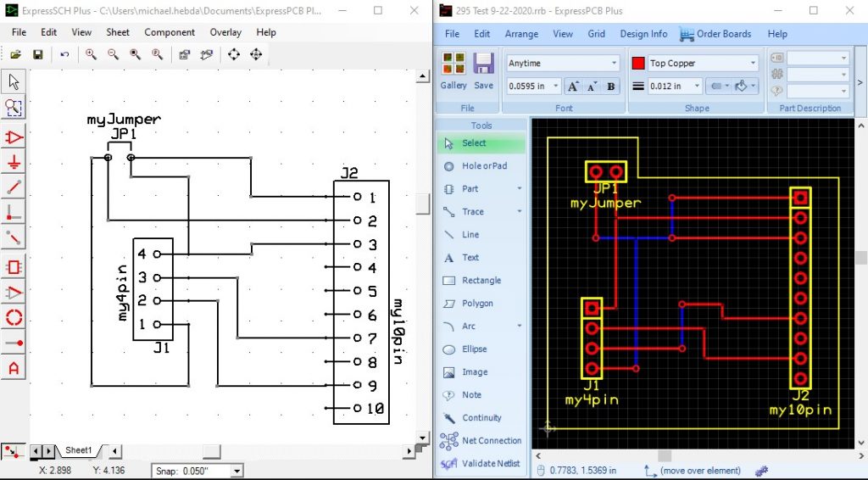Image resolution: width=868 pixels, height=480 pixels.
Task: Click the ground symbol tool in schematic toolbar
Action: pyautogui.click(x=14, y=163)
